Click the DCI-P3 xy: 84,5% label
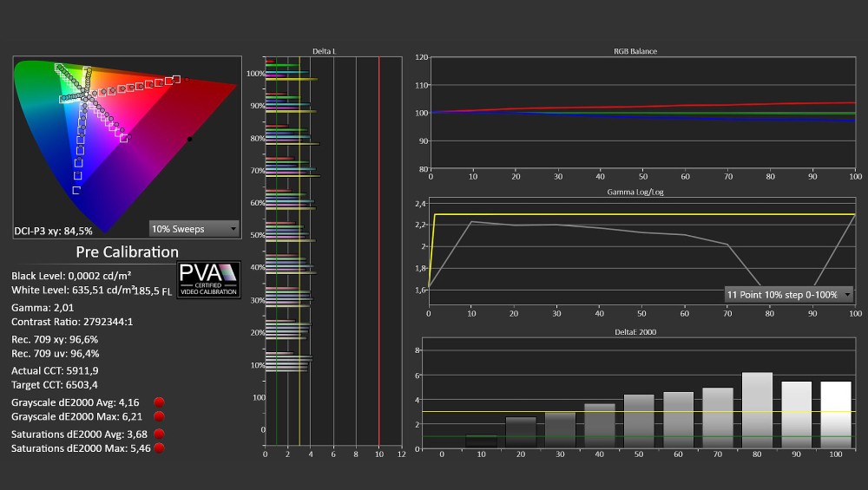The image size is (868, 490). click(x=53, y=232)
